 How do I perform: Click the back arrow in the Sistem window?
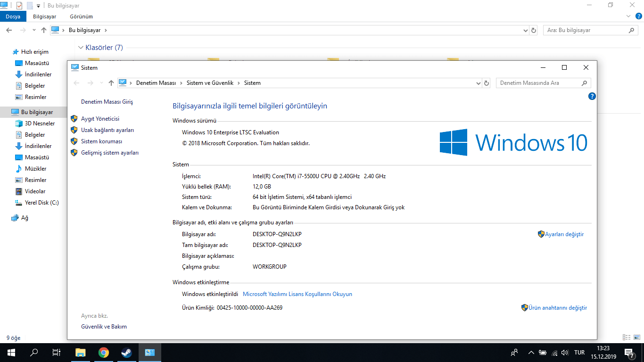coord(77,83)
